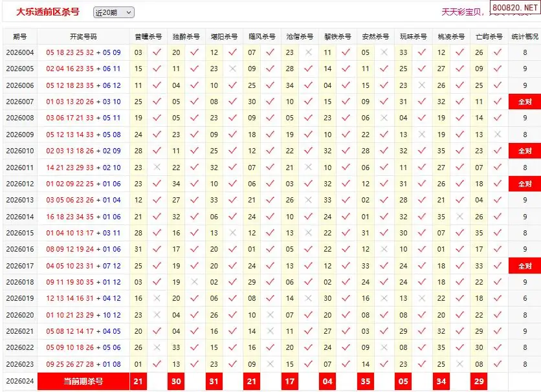Click the 期号 column header
This screenshot has width=541, height=392.
19,36
